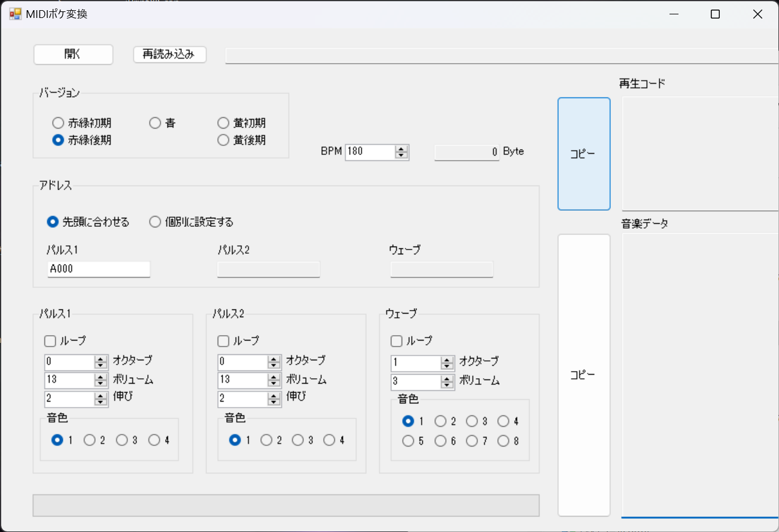Select the 青 version radio button

coord(155,123)
